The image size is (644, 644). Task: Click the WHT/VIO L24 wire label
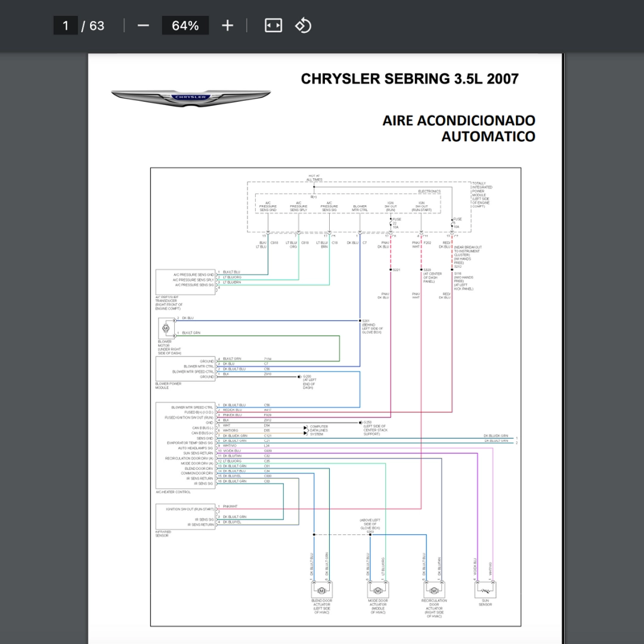[246, 445]
